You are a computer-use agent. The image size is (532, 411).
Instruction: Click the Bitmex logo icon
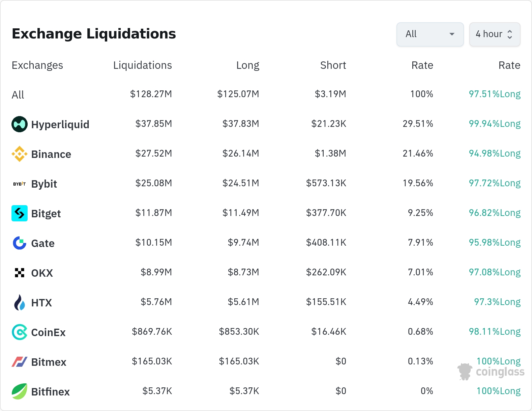[20, 362]
